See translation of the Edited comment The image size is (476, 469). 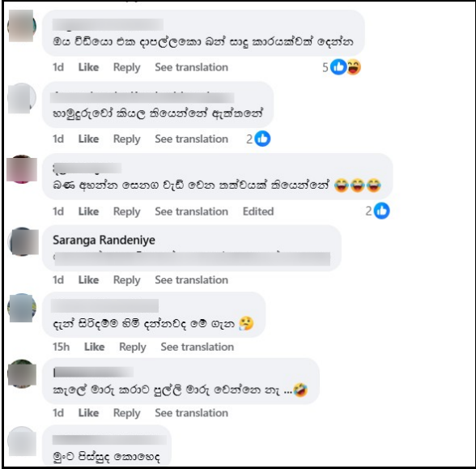pyautogui.click(x=191, y=211)
